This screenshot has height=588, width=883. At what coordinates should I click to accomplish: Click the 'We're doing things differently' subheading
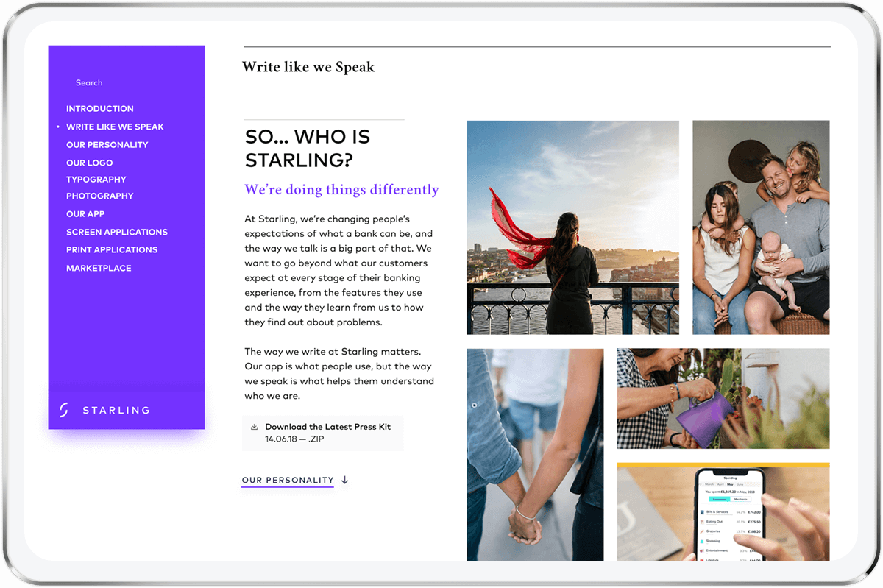341,190
